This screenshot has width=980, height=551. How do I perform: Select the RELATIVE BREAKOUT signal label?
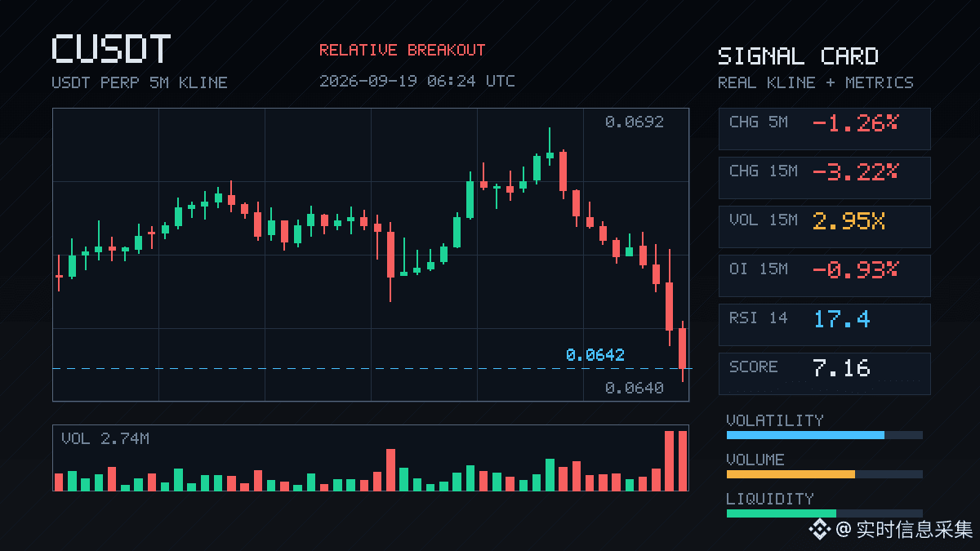(x=402, y=50)
